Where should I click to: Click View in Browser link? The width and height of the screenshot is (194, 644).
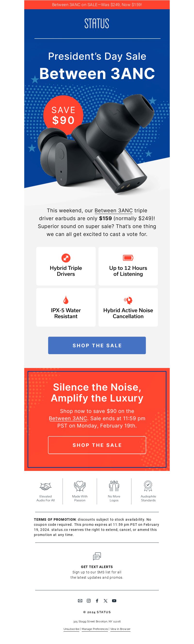120,629
